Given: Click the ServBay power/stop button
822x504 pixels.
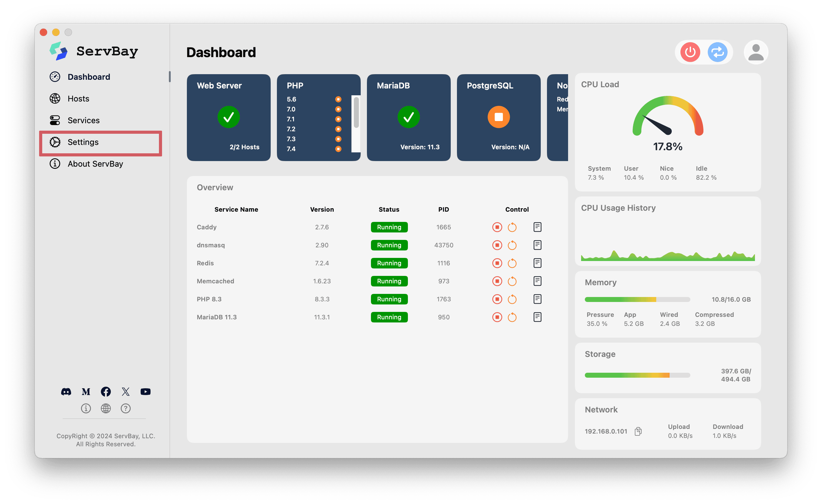Looking at the screenshot, I should click(x=690, y=52).
